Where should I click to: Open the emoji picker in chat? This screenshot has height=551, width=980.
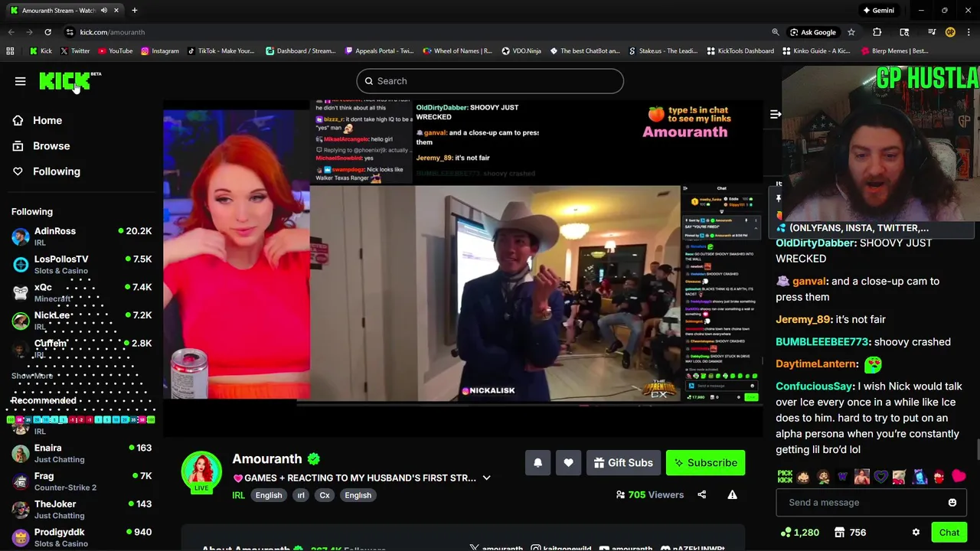pyautogui.click(x=952, y=503)
